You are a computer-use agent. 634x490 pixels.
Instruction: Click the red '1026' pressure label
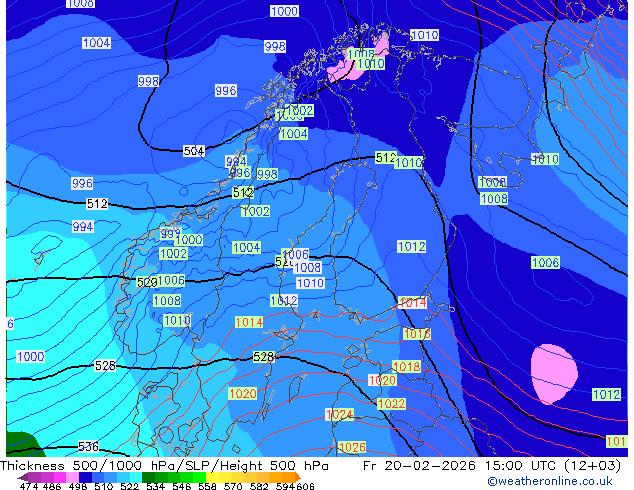(353, 447)
